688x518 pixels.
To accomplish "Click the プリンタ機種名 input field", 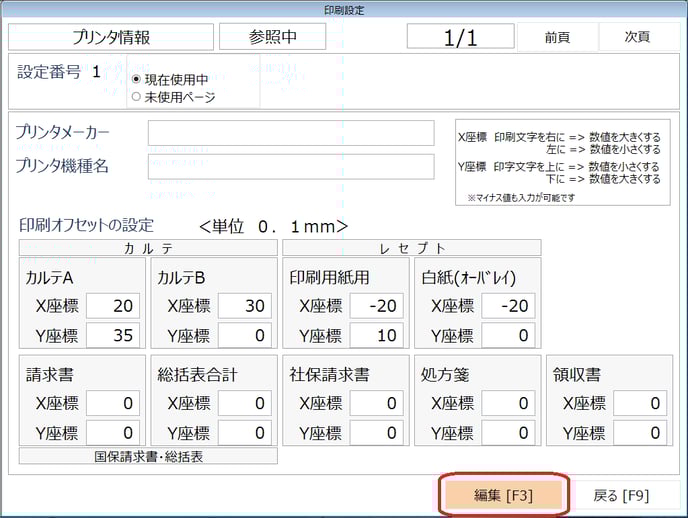I will coord(291,166).
